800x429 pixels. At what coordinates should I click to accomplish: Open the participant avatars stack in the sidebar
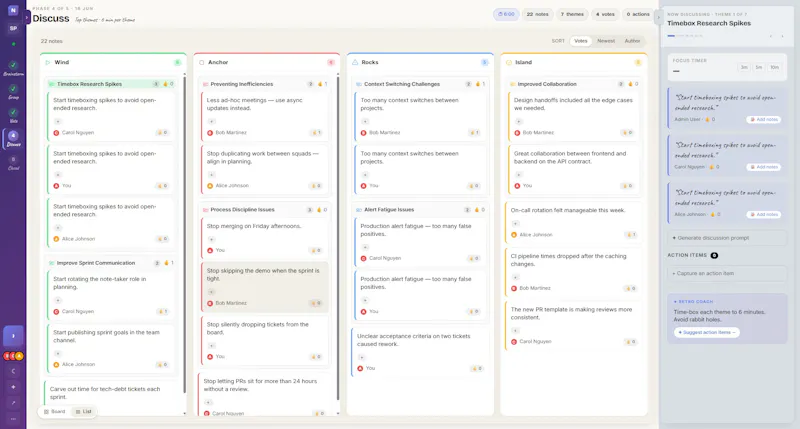(13, 356)
